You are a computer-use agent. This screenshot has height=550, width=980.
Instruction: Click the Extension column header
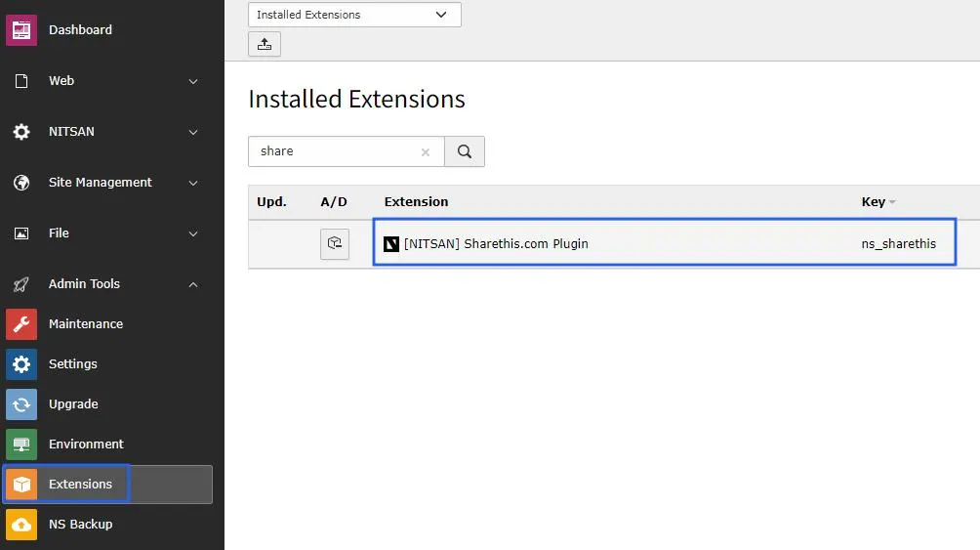416,201
